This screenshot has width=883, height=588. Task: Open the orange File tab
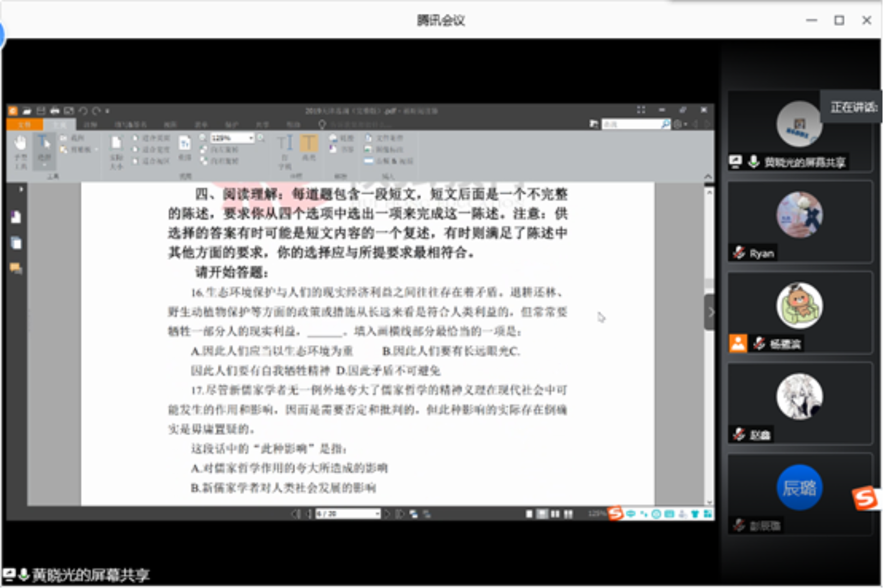tap(24, 124)
